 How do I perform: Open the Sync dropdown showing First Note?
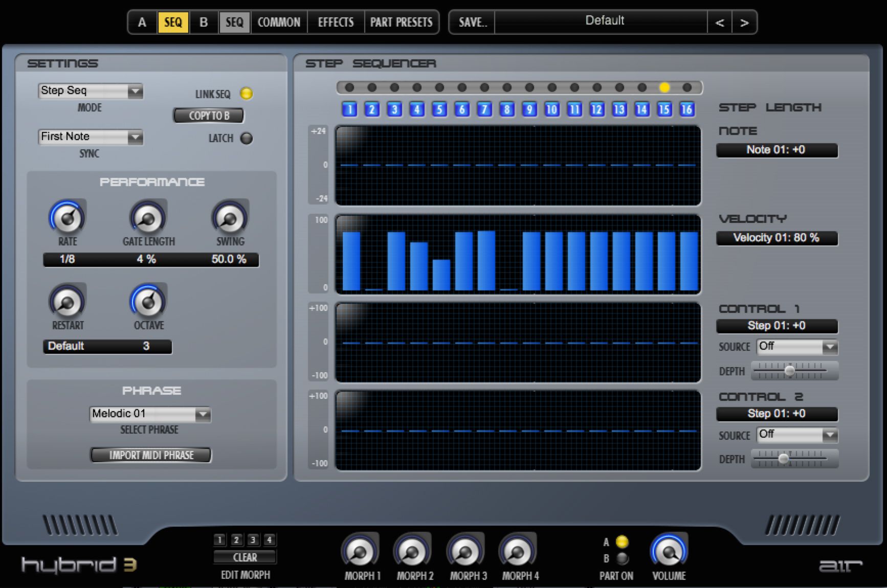pos(91,137)
